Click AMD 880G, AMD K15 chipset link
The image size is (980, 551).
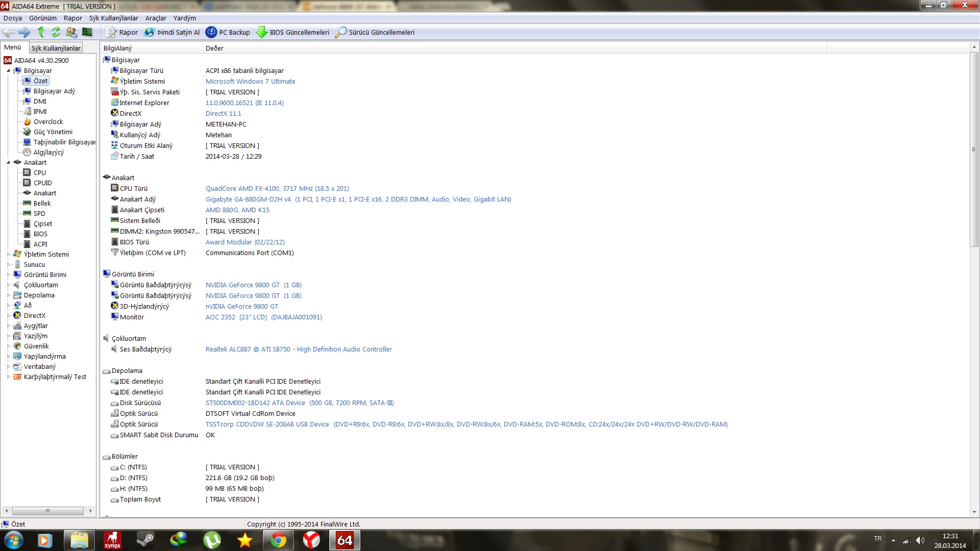pos(237,210)
